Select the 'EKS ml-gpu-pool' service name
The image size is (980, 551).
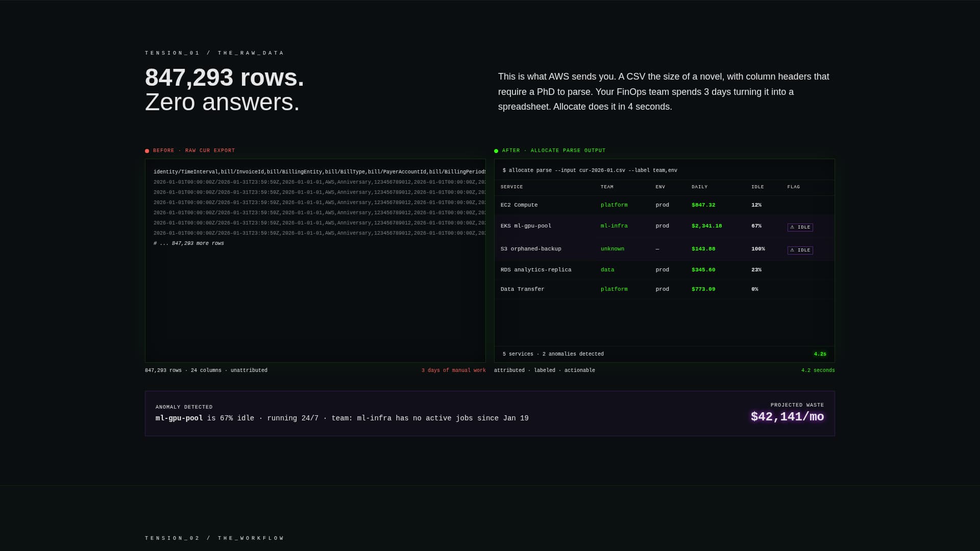pos(526,226)
